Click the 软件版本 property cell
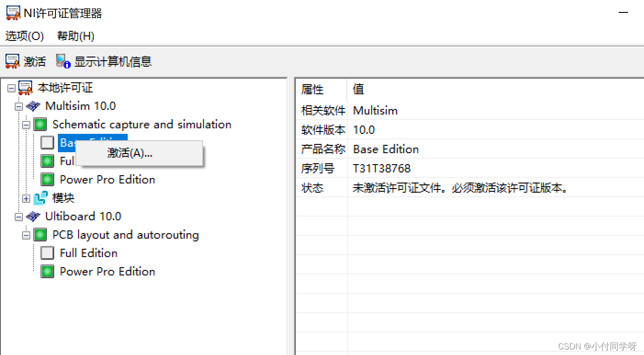This screenshot has height=355, width=644. (322, 130)
